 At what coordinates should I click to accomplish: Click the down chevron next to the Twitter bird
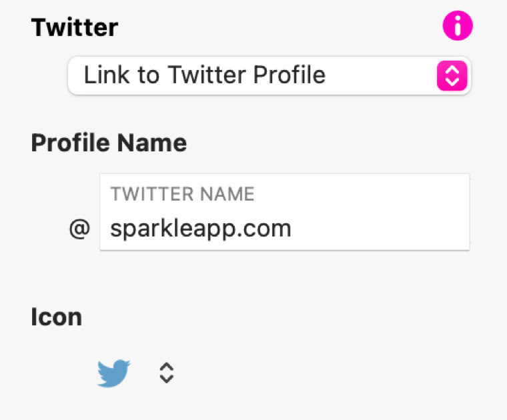click(167, 378)
